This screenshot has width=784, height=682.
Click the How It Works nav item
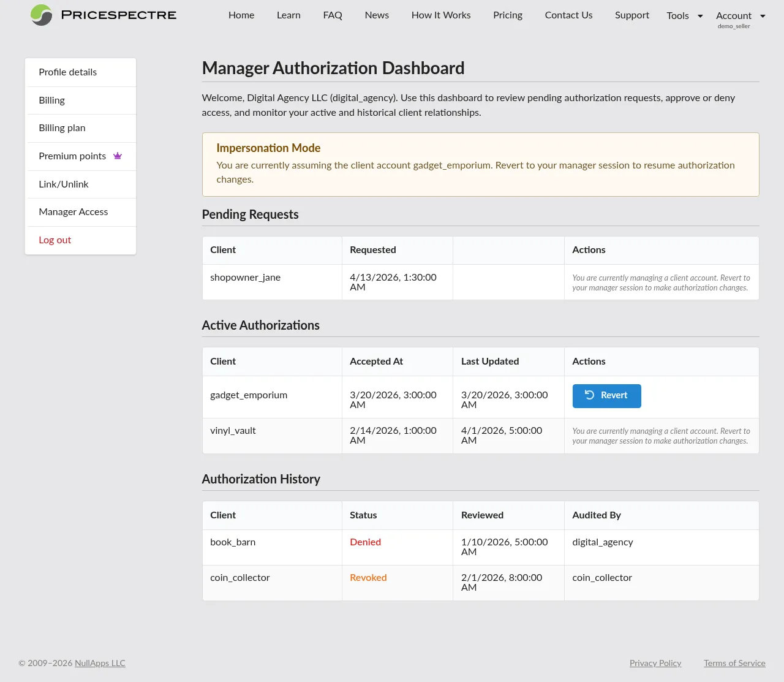pyautogui.click(x=440, y=15)
